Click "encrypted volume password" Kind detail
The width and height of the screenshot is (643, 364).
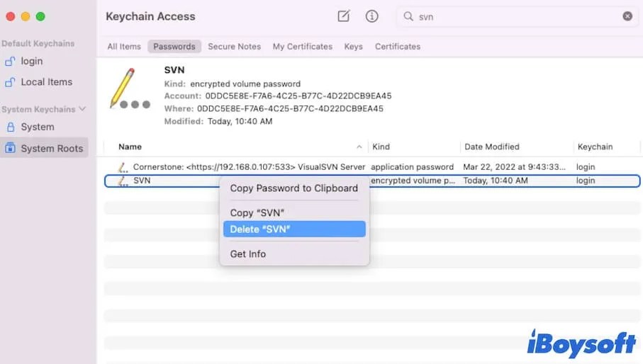point(245,84)
